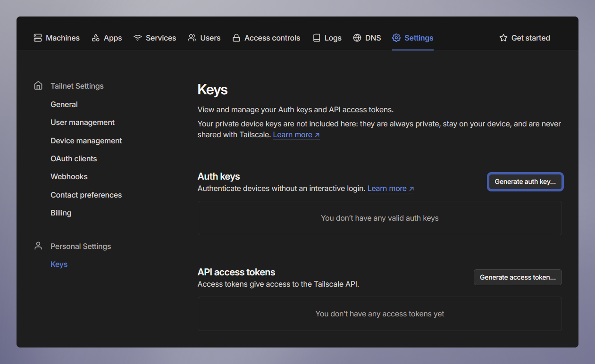
Task: Open the Webhooks settings page
Action: click(69, 176)
